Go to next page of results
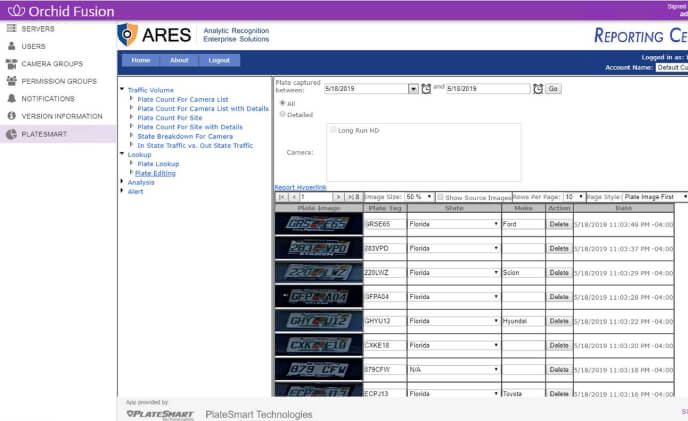Viewport: 688px width, 421px height. [337, 197]
